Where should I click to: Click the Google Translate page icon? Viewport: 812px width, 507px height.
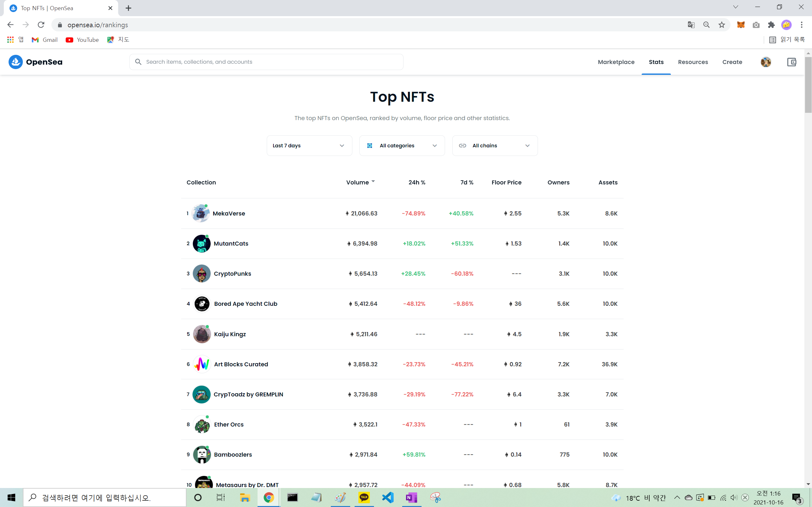[691, 25]
